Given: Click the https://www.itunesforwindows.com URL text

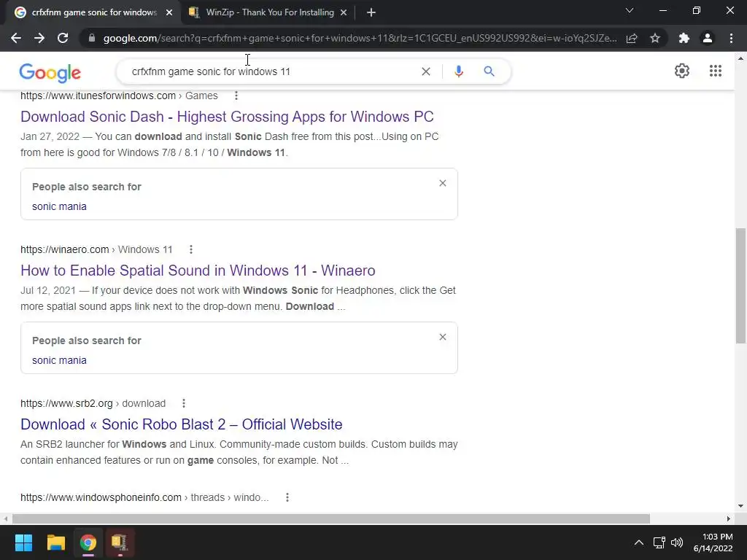Looking at the screenshot, I should [98, 96].
